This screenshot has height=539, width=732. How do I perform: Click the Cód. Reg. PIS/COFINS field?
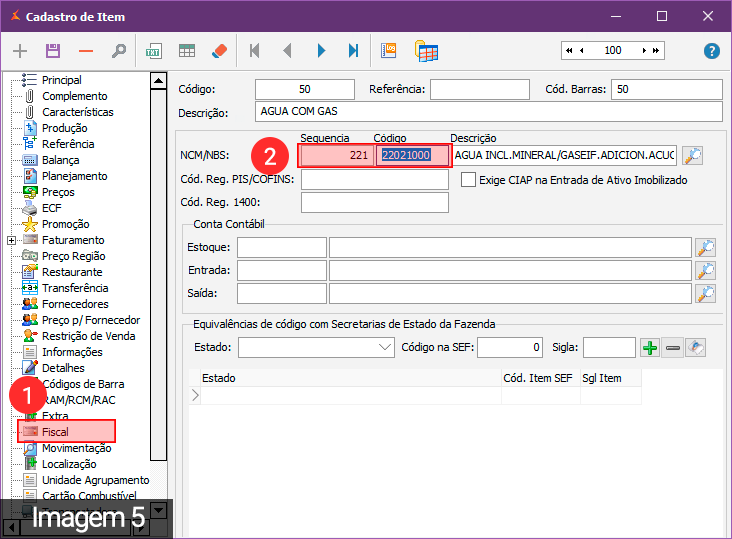[374, 180]
